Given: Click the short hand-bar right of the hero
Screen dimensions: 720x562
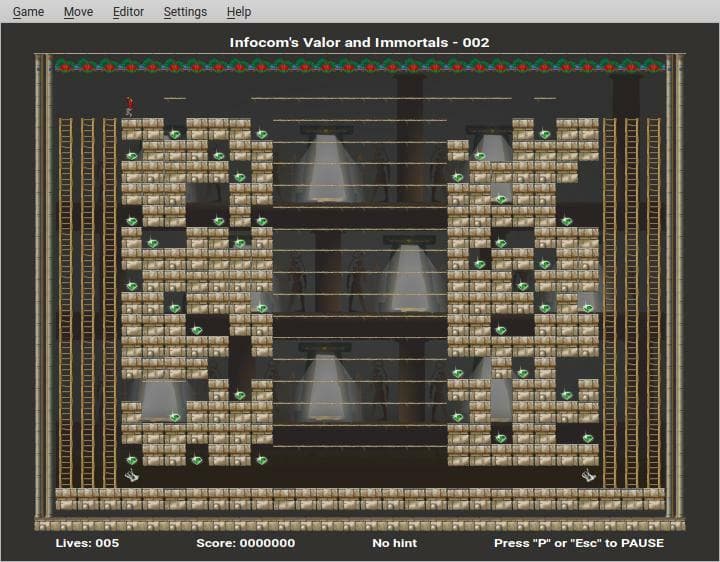Looking at the screenshot, I should [x=175, y=98].
